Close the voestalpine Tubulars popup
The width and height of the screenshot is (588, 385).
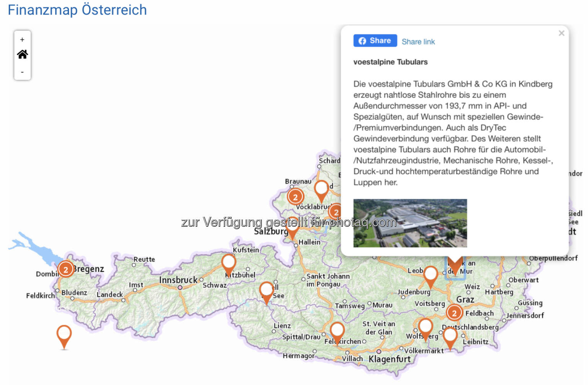(x=561, y=33)
